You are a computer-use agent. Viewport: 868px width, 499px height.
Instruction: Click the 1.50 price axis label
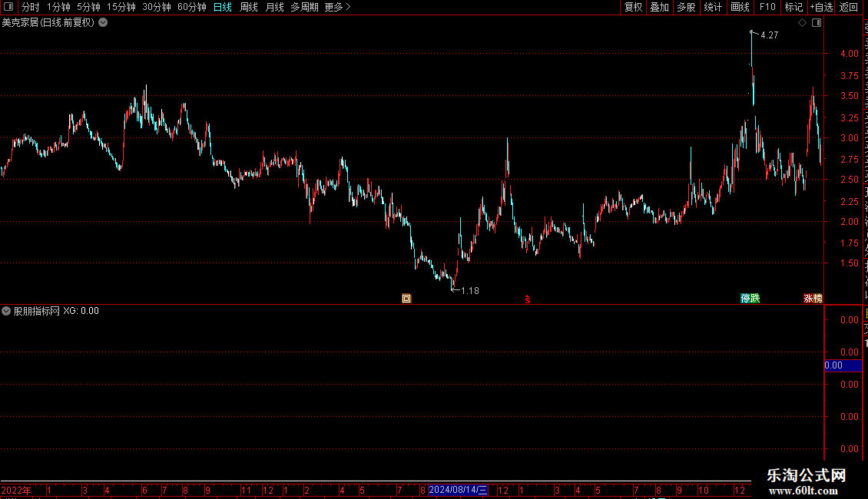pyautogui.click(x=849, y=263)
